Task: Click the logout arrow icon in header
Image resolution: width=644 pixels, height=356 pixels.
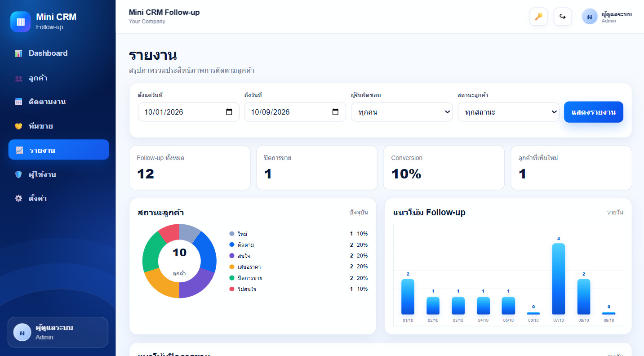Action: point(563,17)
